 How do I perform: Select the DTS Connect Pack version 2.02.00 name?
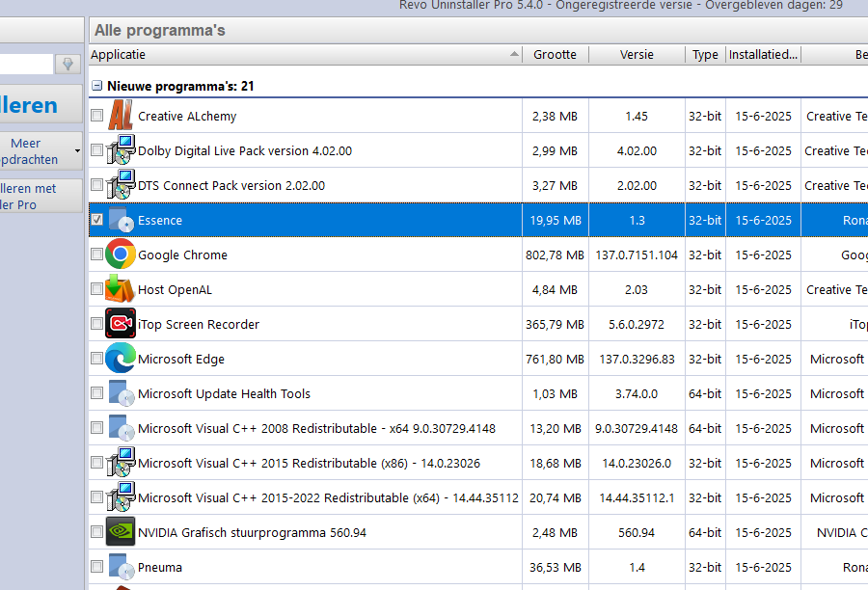point(231,185)
